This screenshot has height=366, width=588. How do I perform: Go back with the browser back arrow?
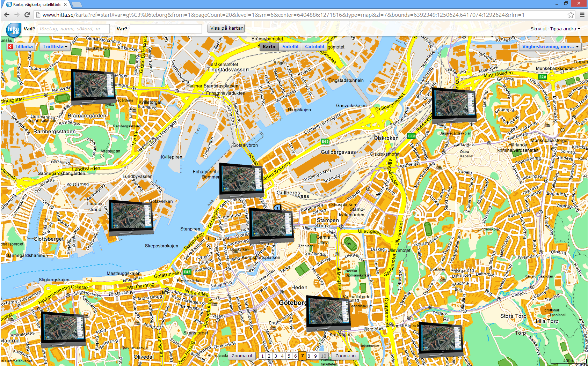tap(7, 15)
